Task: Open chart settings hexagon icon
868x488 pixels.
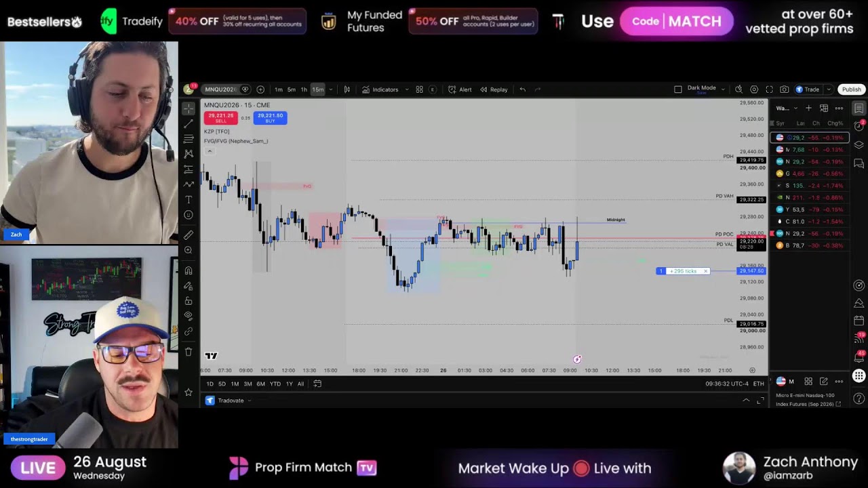Action: [753, 89]
